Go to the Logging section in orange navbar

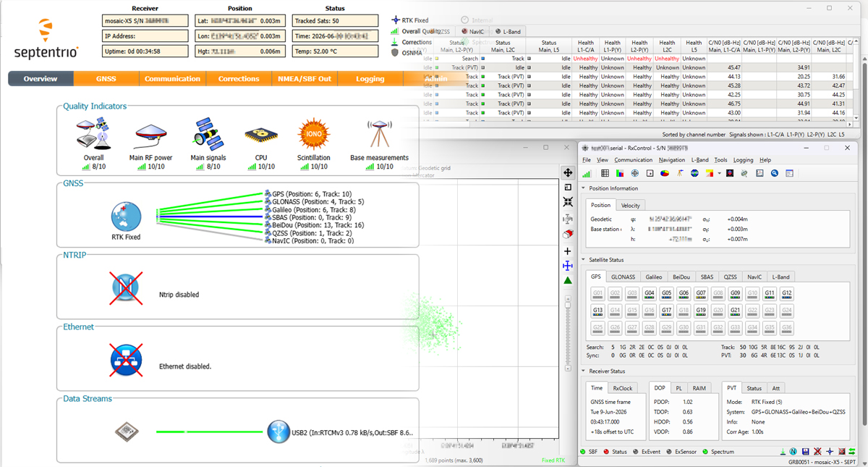(x=370, y=79)
